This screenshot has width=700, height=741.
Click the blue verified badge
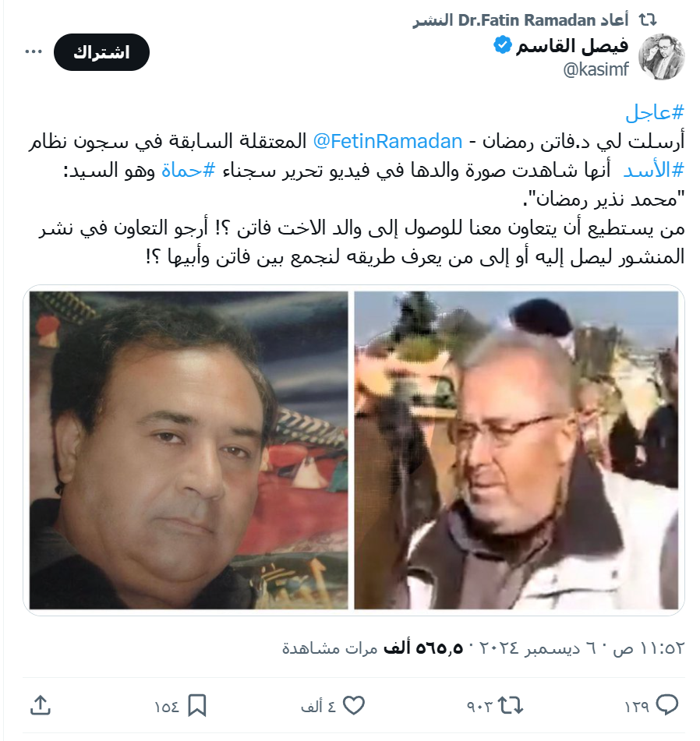[x=503, y=45]
